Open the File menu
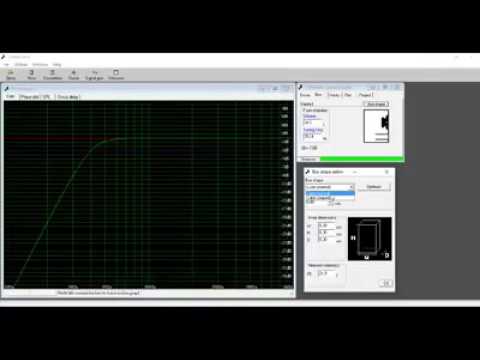The width and height of the screenshot is (480, 360). (6, 64)
